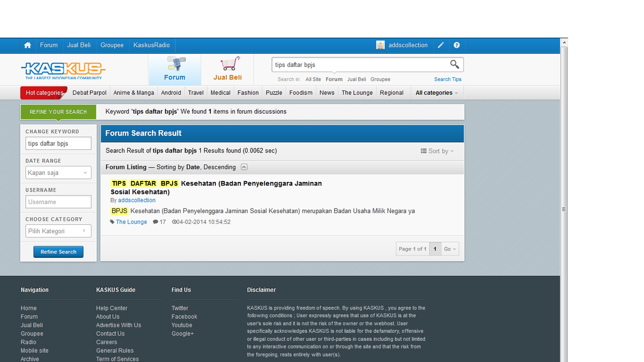Open the footer Radio link

pyautogui.click(x=28, y=342)
